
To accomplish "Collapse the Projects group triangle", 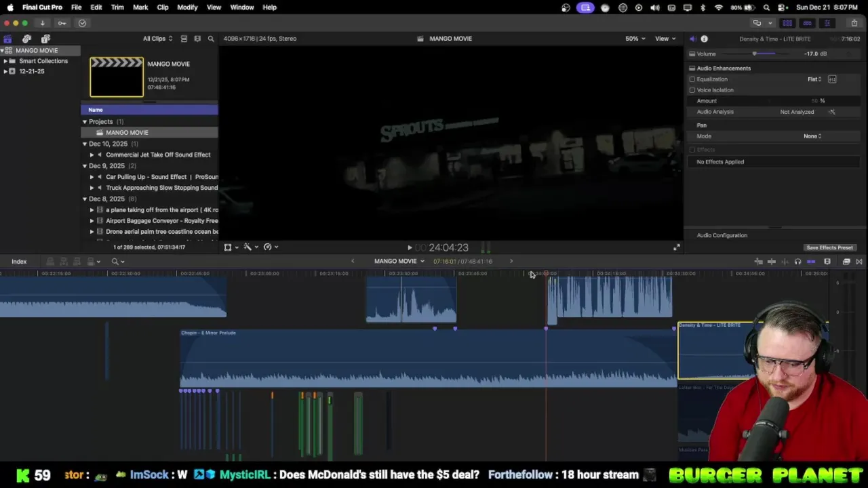I will tap(85, 122).
